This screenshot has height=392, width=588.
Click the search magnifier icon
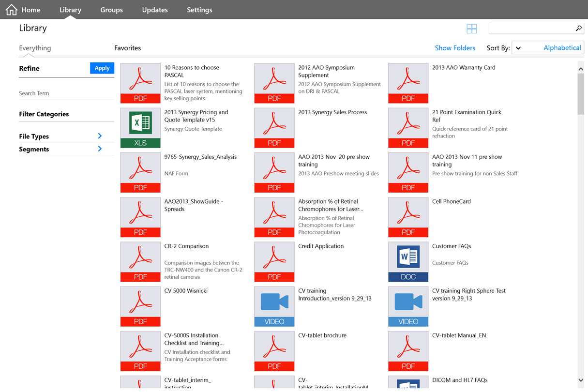[578, 29]
